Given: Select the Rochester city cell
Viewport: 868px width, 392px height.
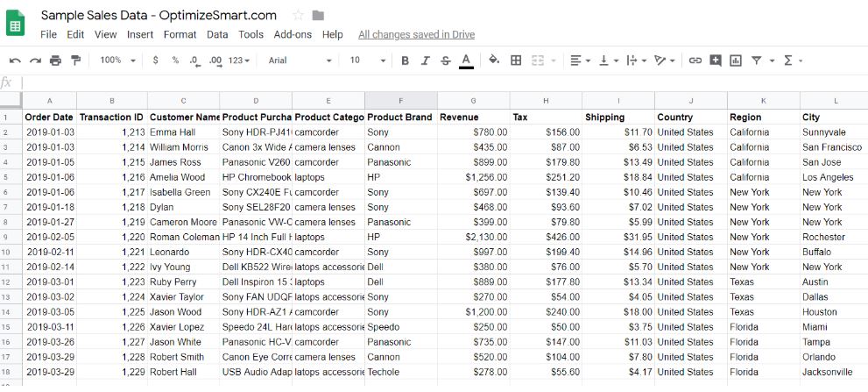Looking at the screenshot, I should [834, 238].
